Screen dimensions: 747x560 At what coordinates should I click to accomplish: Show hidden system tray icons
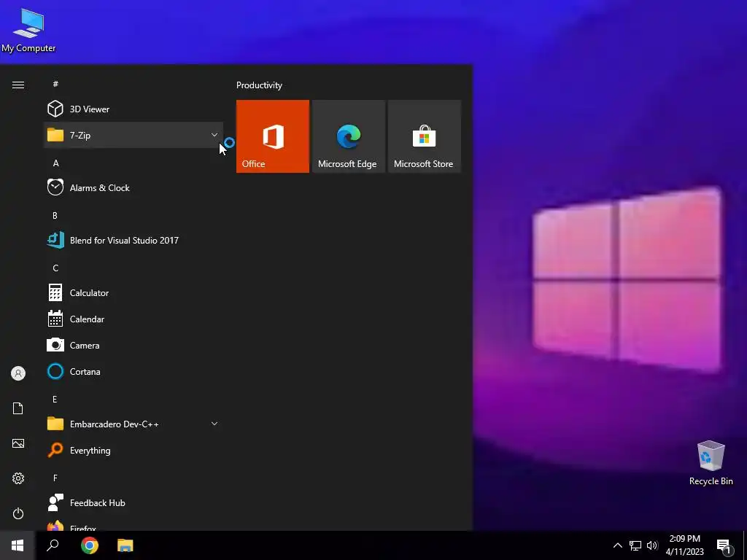tap(617, 545)
